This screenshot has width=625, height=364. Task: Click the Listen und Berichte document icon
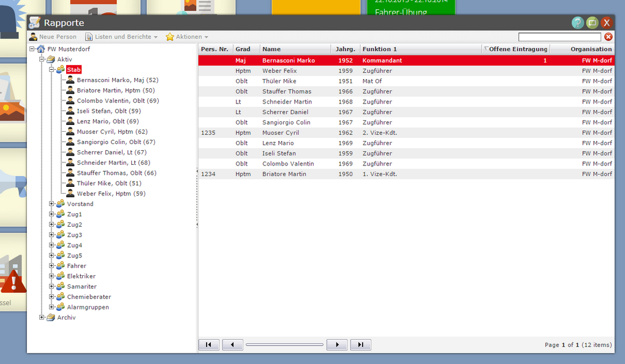click(89, 37)
